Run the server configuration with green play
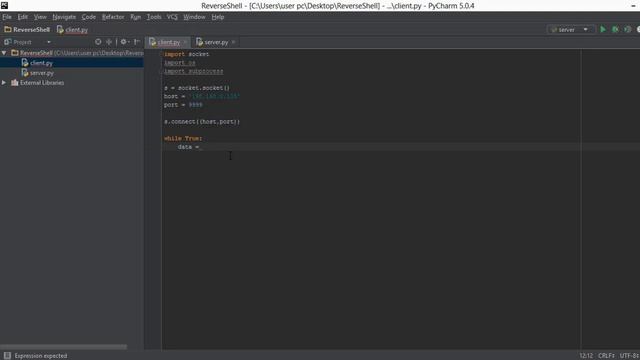Image resolution: width=640 pixels, height=360 pixels. 602,29
